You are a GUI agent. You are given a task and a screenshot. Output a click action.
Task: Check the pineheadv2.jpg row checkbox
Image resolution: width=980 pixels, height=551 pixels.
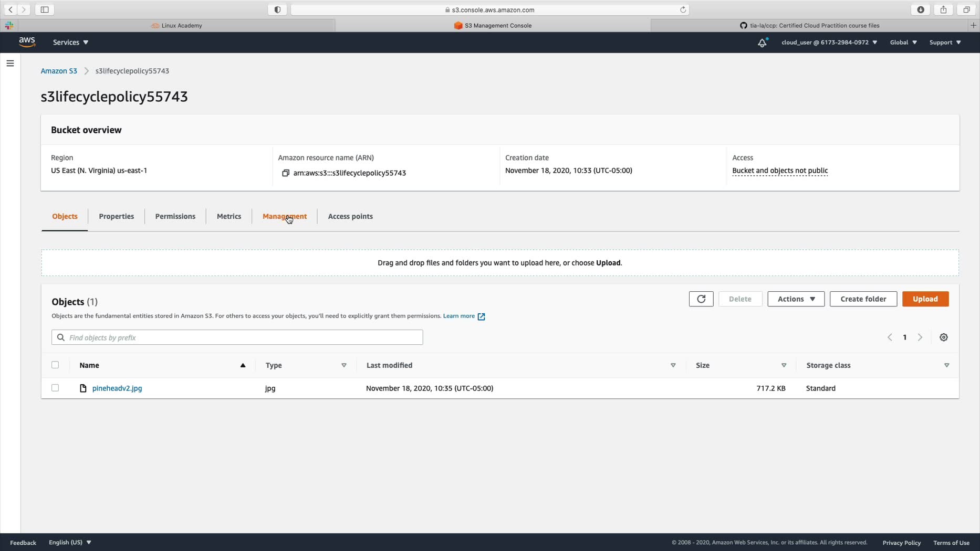click(55, 388)
